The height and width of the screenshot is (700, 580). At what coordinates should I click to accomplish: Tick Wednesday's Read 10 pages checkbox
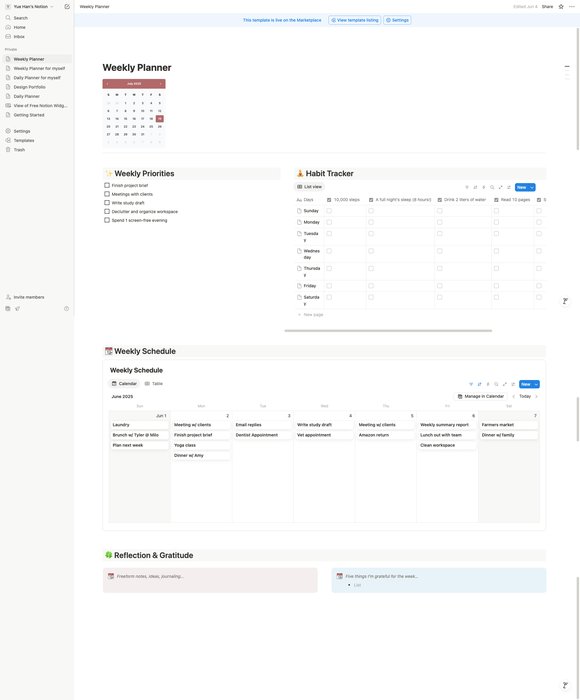click(497, 251)
